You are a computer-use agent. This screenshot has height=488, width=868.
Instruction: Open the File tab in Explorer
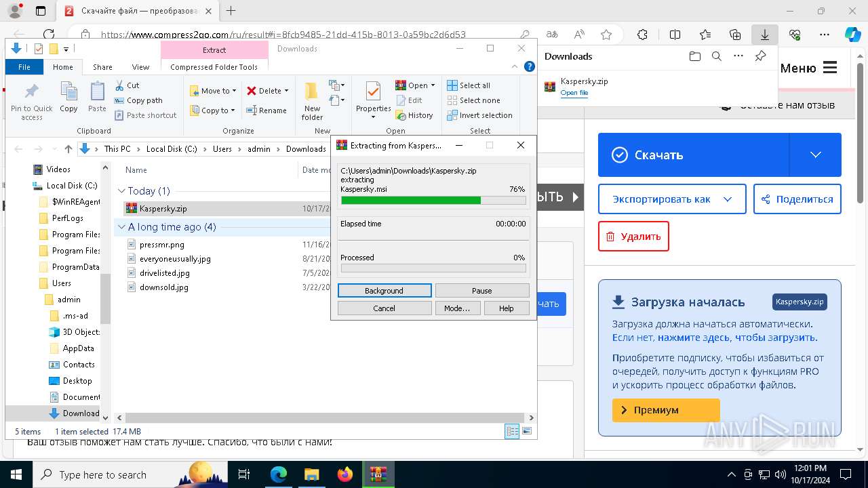(24, 67)
